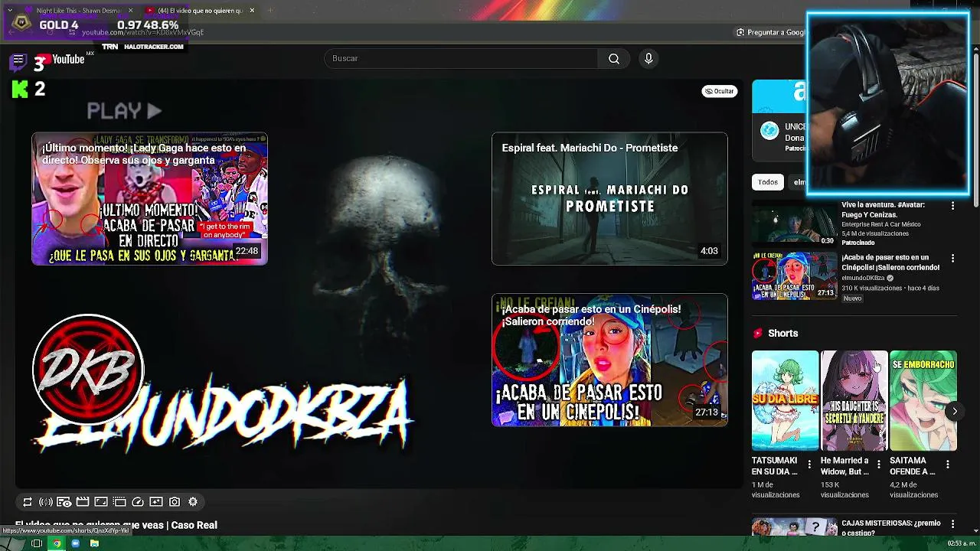This screenshot has height=551, width=980.
Task: Click into the Buscar search field
Action: point(461,59)
